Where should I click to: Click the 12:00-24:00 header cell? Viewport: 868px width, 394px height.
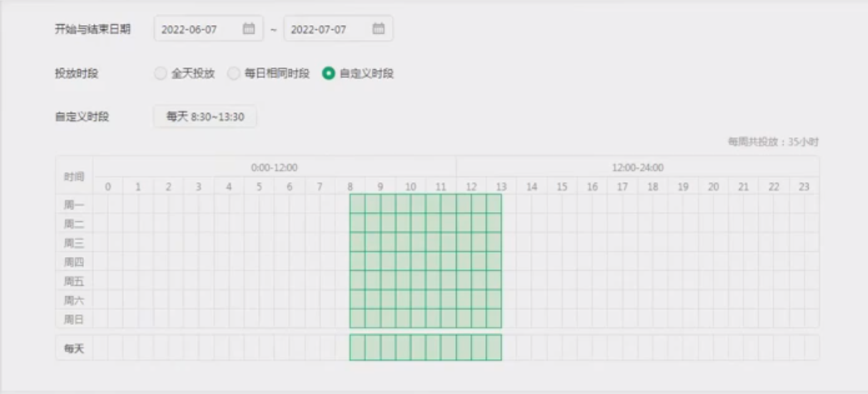tap(637, 167)
